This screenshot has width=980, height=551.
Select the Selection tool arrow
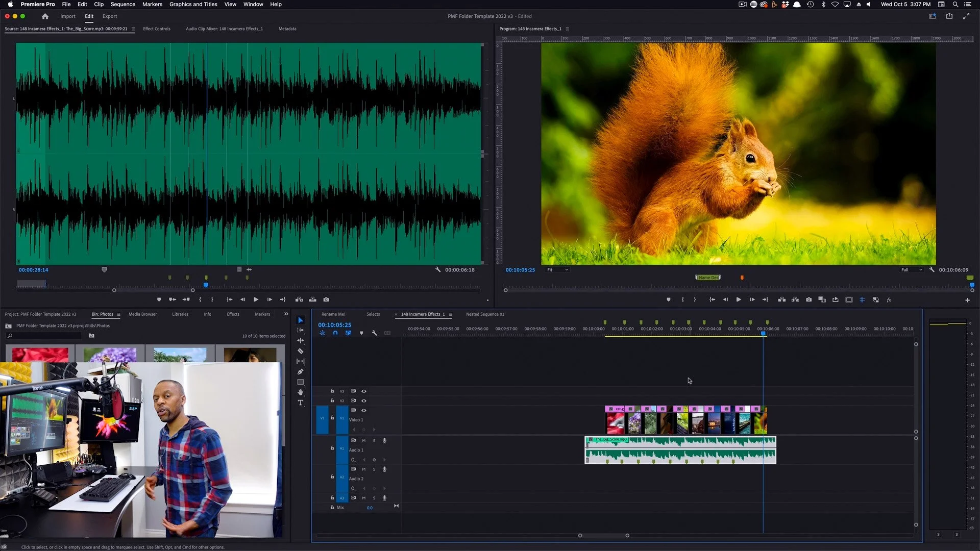[x=300, y=320]
